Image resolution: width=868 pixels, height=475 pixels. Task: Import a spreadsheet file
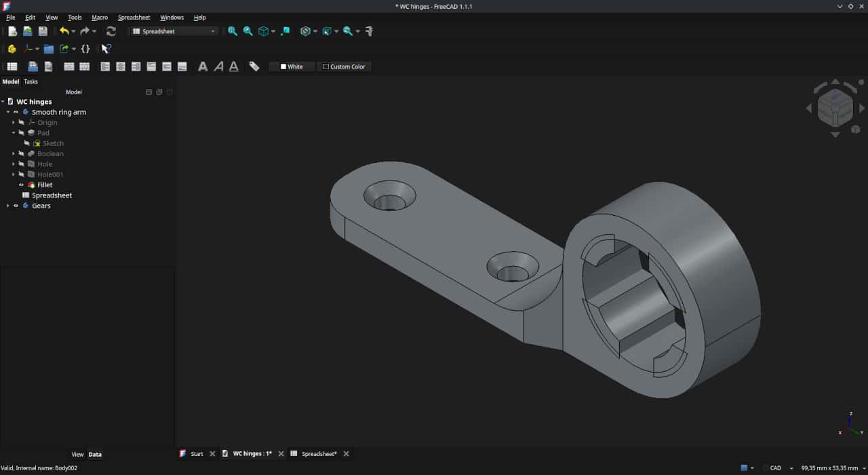click(x=33, y=66)
